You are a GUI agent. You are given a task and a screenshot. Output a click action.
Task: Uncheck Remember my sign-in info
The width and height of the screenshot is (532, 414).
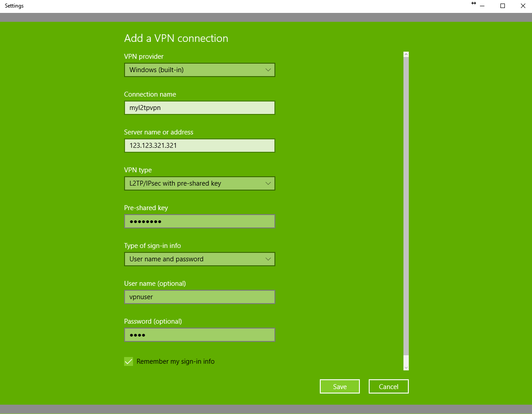click(129, 361)
